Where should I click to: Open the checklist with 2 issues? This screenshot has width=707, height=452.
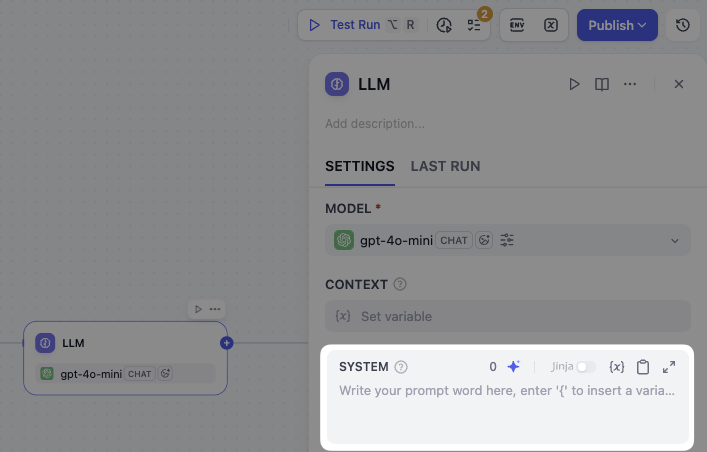click(474, 25)
